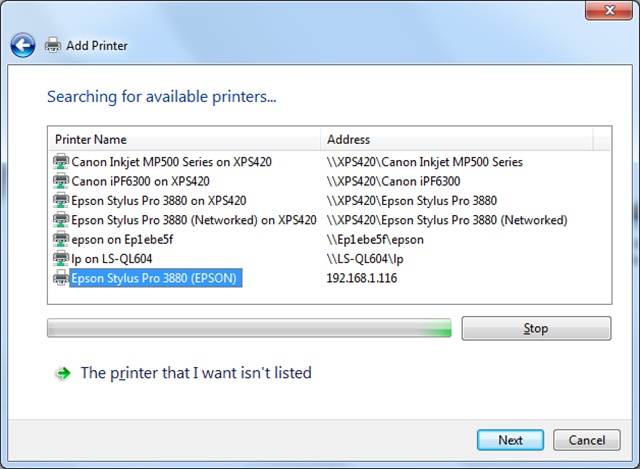
Task: Select Canon Inkjet MP500 Series on XPS420
Action: (171, 162)
